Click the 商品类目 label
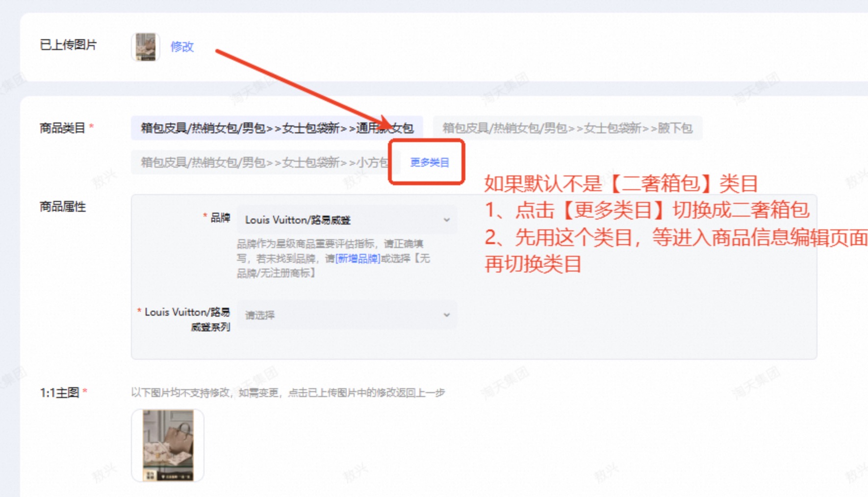 click(62, 128)
